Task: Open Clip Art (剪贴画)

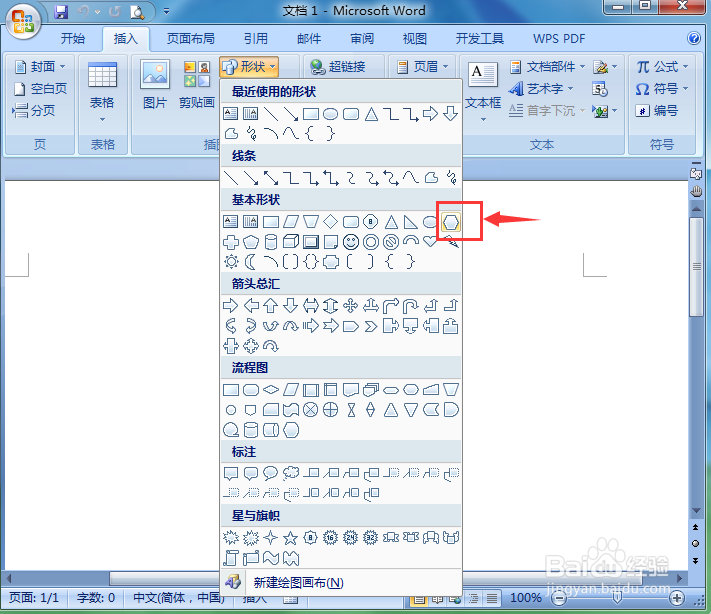Action: pyautogui.click(x=197, y=85)
